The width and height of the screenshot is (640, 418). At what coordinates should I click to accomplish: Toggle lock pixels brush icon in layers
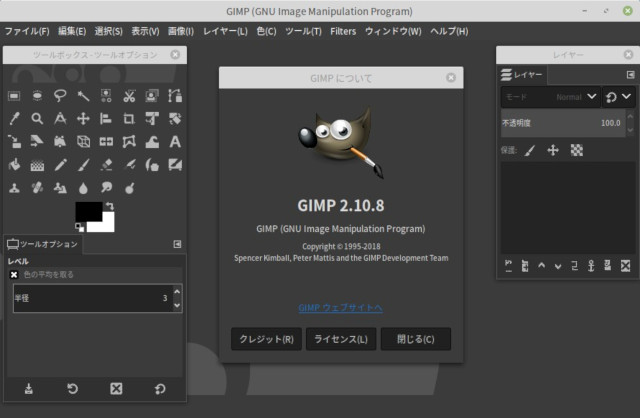click(x=530, y=150)
